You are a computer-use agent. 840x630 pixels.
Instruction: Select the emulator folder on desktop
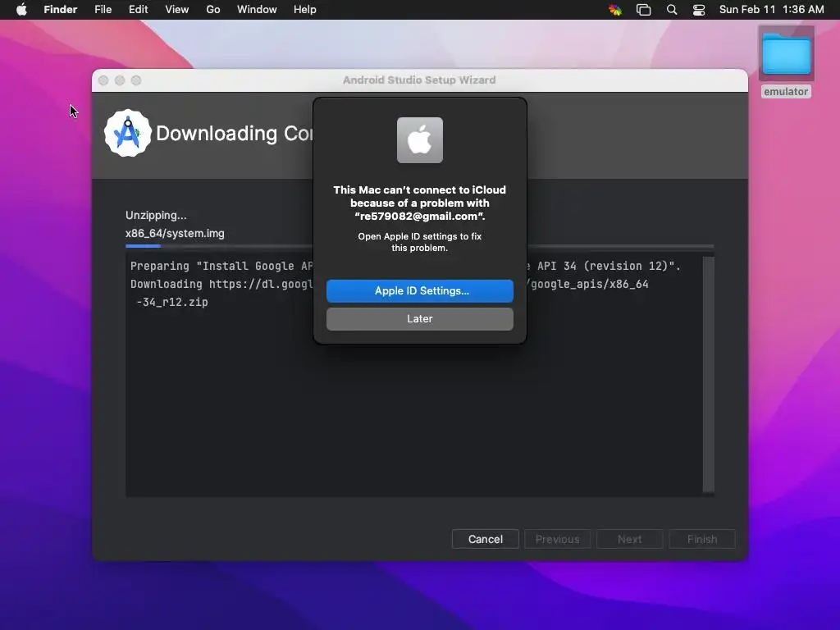786,53
